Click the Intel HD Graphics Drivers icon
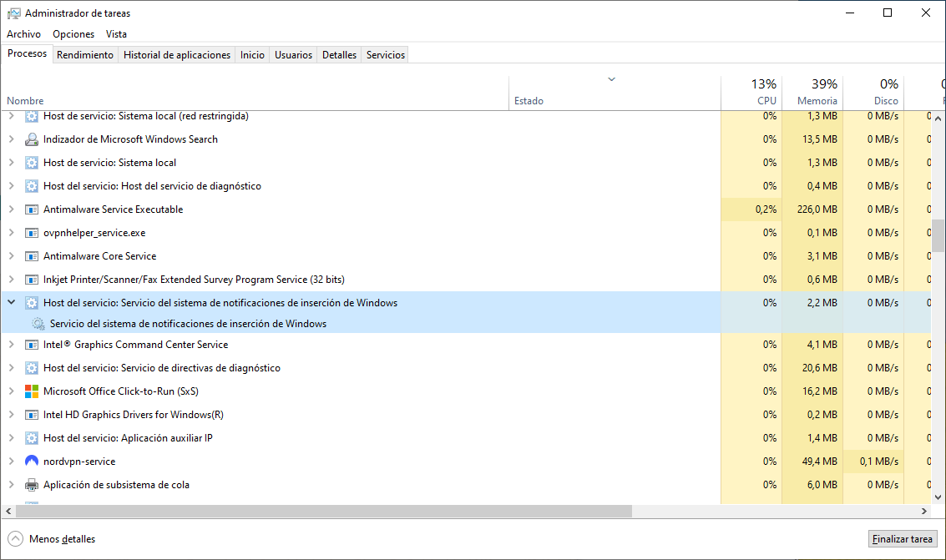This screenshot has height=560, width=946. click(32, 416)
